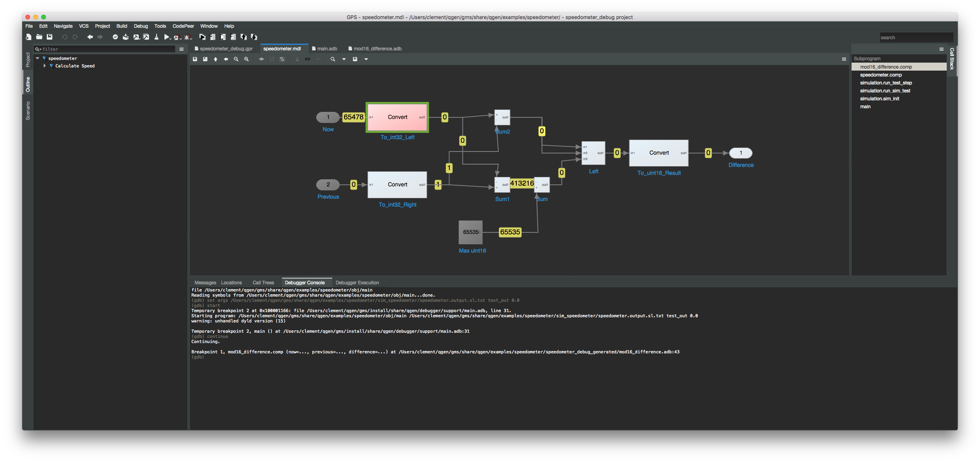The image size is (980, 462).
Task: Open the Call Stack panel hamburger menu
Action: (942, 49)
